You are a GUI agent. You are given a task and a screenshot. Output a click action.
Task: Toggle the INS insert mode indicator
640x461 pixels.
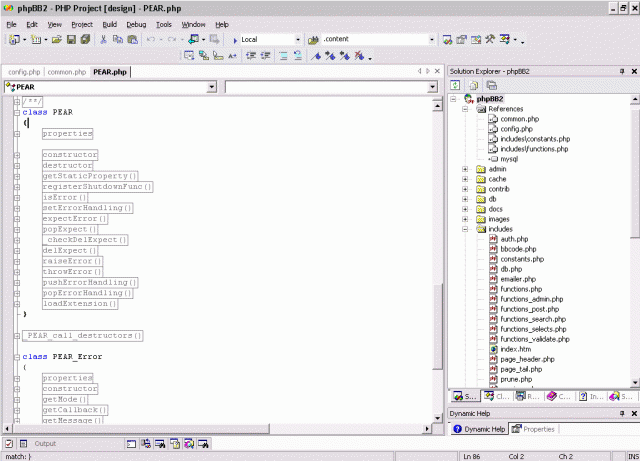point(633,457)
